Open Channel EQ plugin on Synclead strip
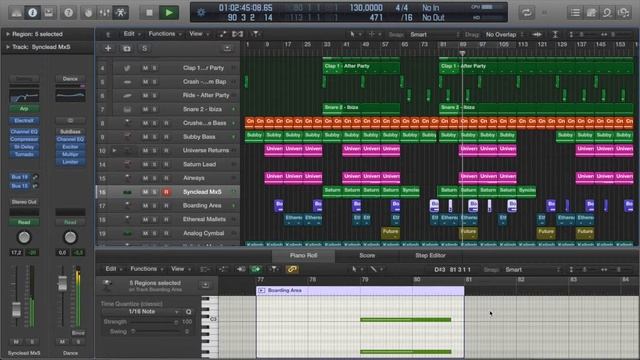The image size is (640, 360). [24, 131]
